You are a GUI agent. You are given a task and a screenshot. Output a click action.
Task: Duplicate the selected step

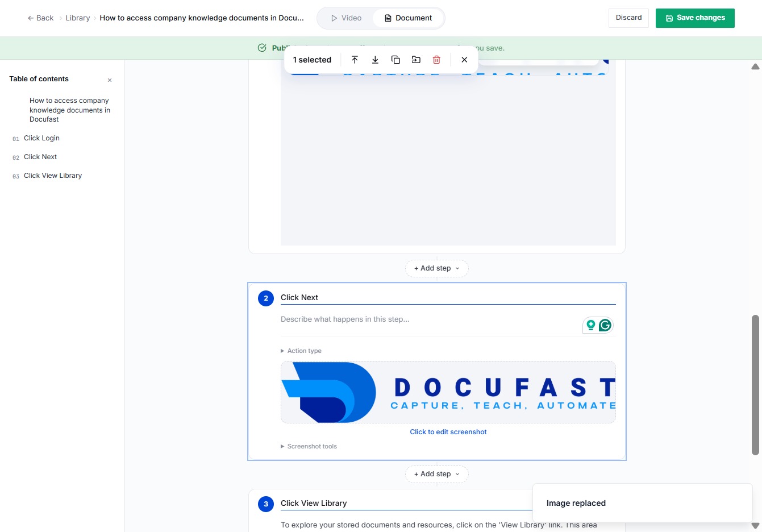(x=395, y=60)
